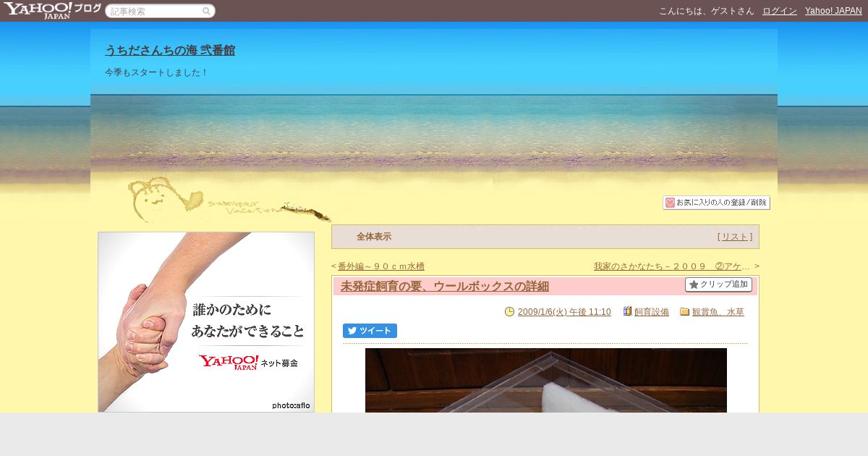Click the 全体表示 heading text
Image resolution: width=868 pixels, height=456 pixels.
pos(374,237)
